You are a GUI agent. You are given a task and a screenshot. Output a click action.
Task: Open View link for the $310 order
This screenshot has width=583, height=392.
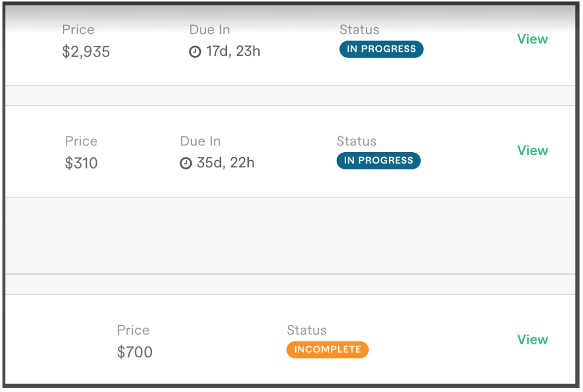tap(532, 151)
